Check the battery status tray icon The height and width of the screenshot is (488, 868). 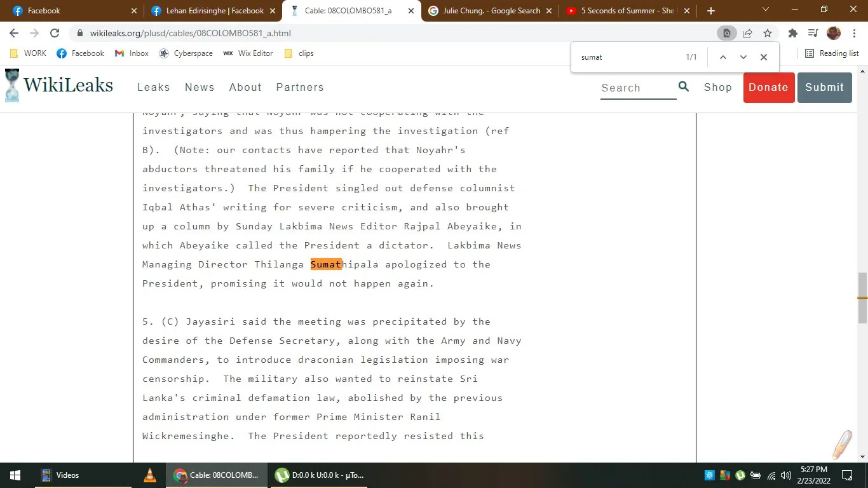pos(756,475)
